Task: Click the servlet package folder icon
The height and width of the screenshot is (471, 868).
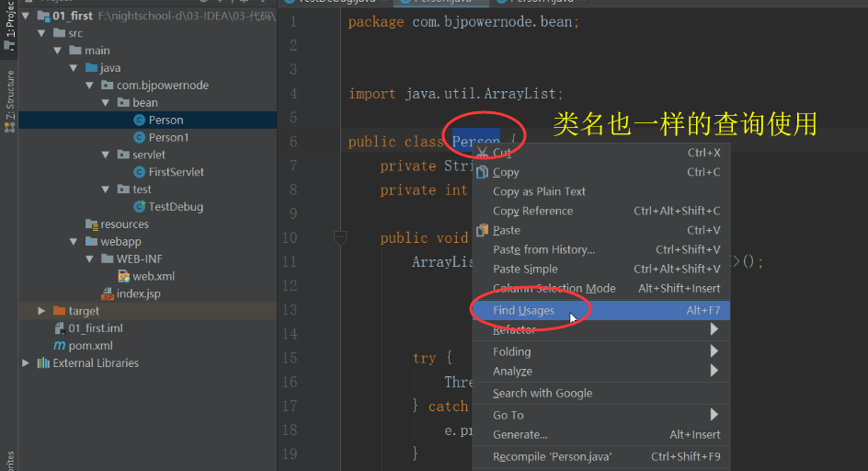Action: pyautogui.click(x=123, y=155)
